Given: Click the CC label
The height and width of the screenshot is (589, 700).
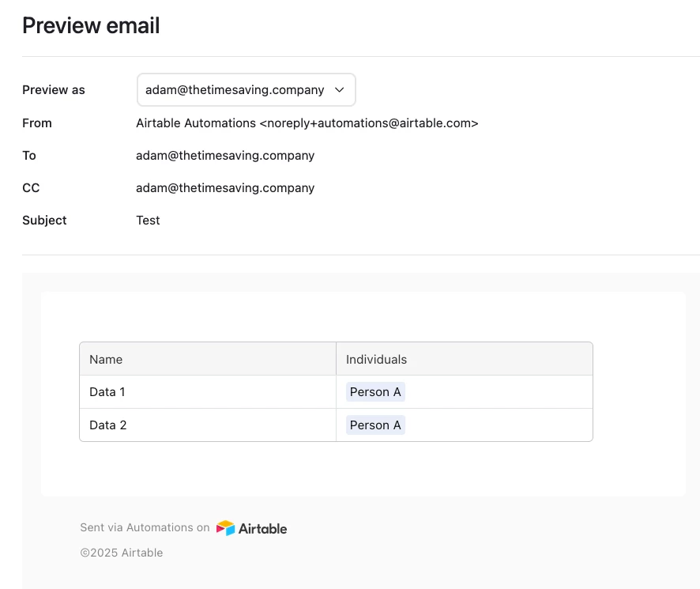Looking at the screenshot, I should click(x=31, y=188).
